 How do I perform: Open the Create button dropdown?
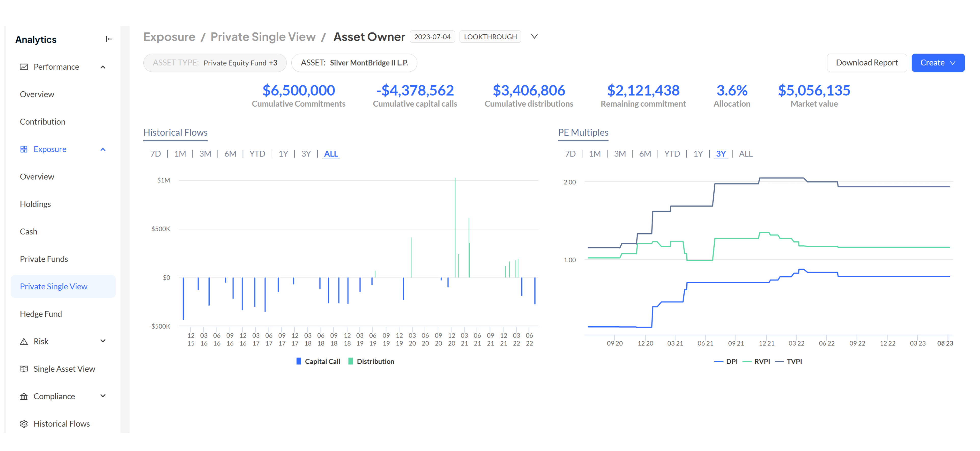(x=938, y=63)
